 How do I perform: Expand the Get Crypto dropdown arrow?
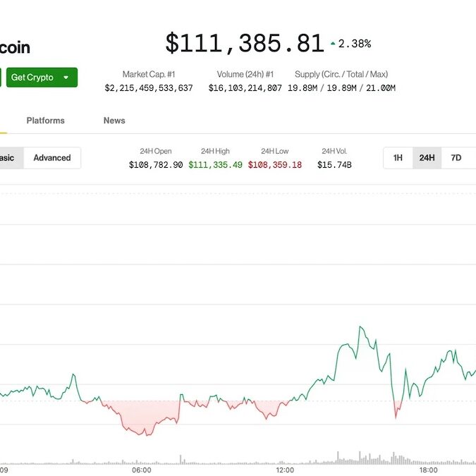66,78
